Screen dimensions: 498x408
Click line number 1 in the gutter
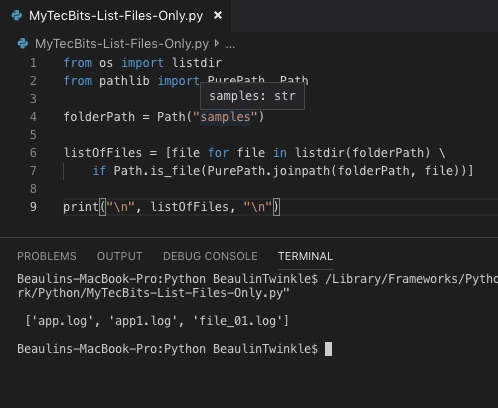(x=33, y=63)
